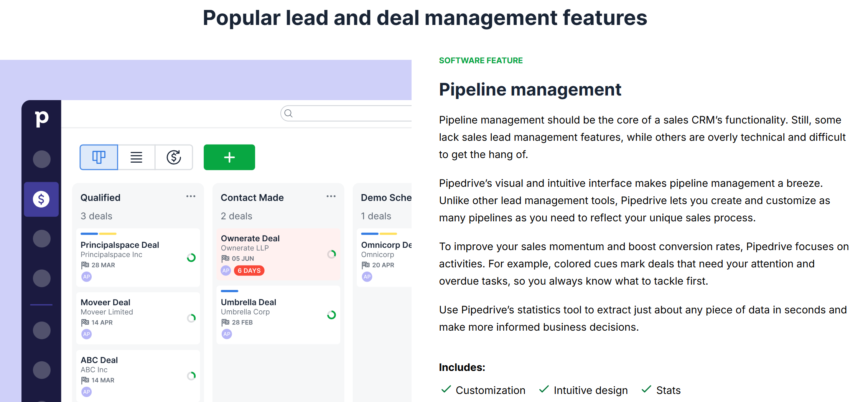Screen dimensions: 868x402
Task: Open forecast view with dollar arrow icon
Action: click(174, 157)
